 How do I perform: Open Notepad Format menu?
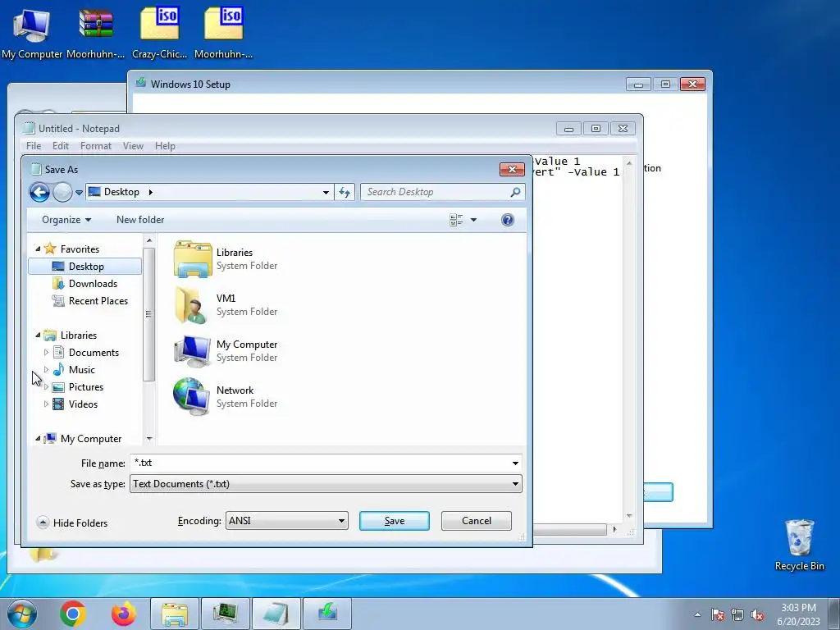tap(96, 146)
